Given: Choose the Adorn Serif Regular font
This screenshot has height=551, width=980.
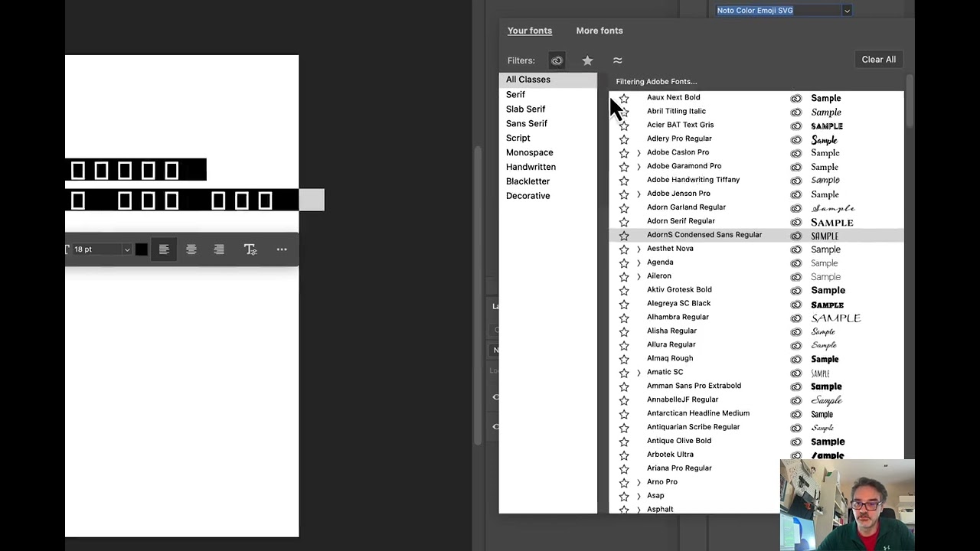Looking at the screenshot, I should pos(681,221).
